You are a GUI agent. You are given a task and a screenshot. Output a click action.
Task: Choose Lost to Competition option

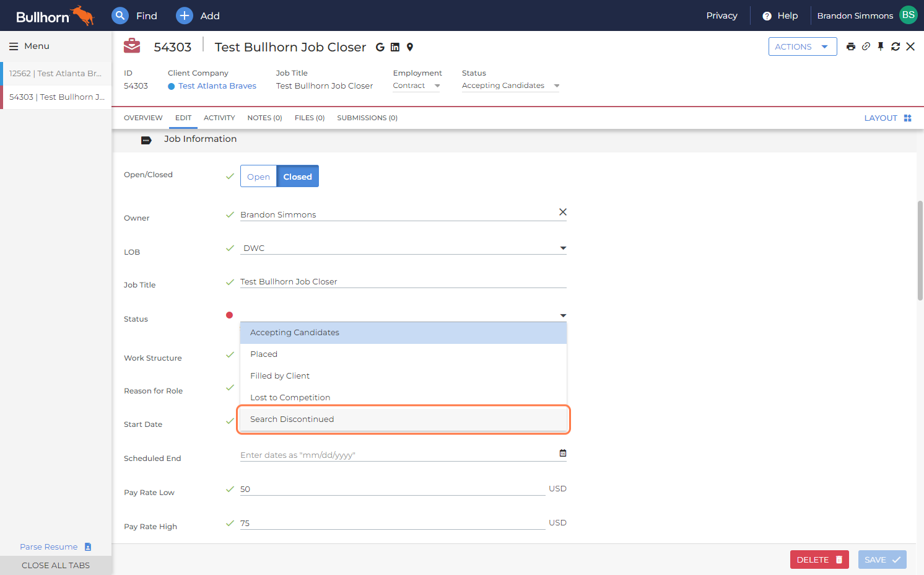(x=403, y=398)
